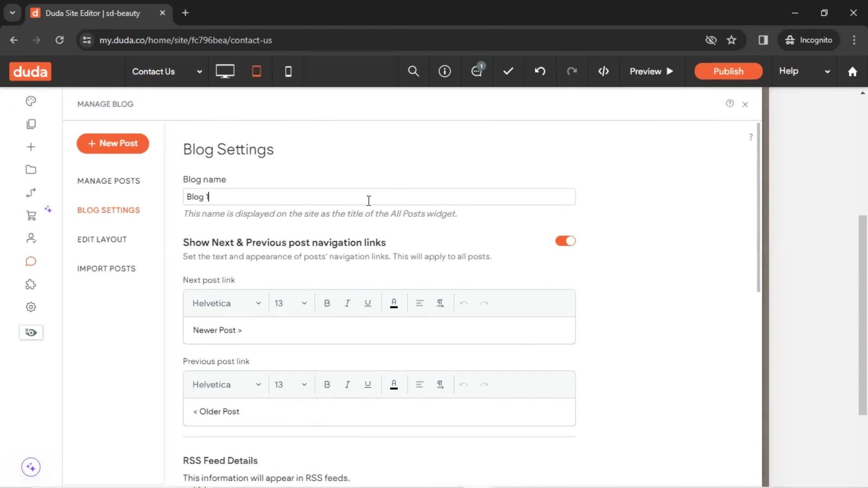Open the info icon in top toolbar
This screenshot has width=868, height=488.
coord(445,71)
